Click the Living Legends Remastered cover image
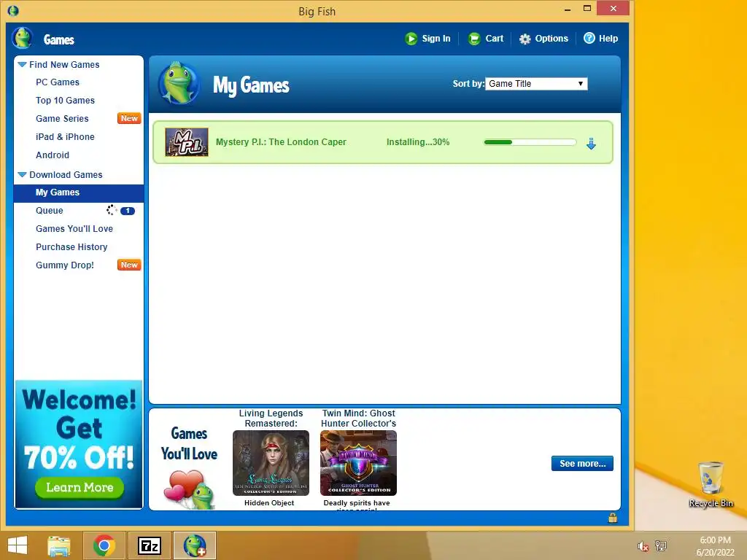 (271, 463)
